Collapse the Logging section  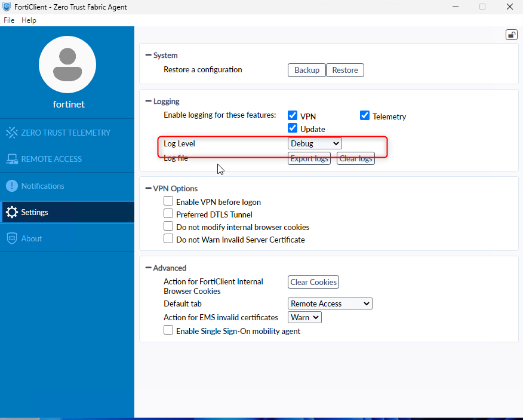click(x=149, y=101)
